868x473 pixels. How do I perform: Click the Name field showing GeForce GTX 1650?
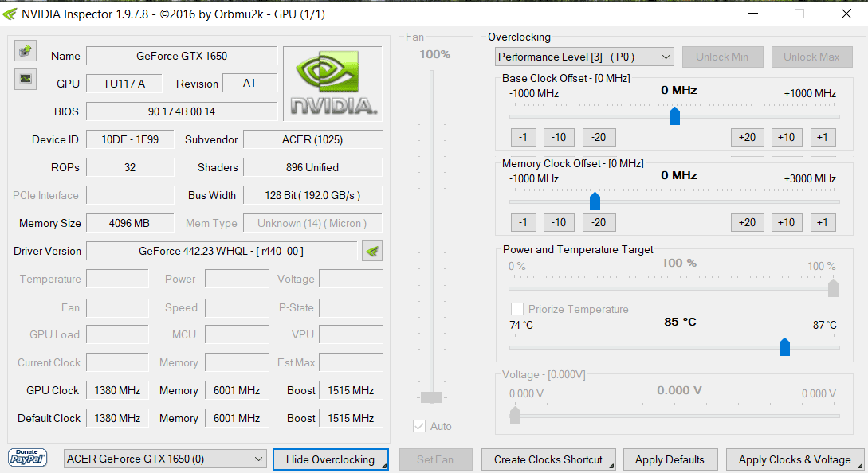click(182, 56)
